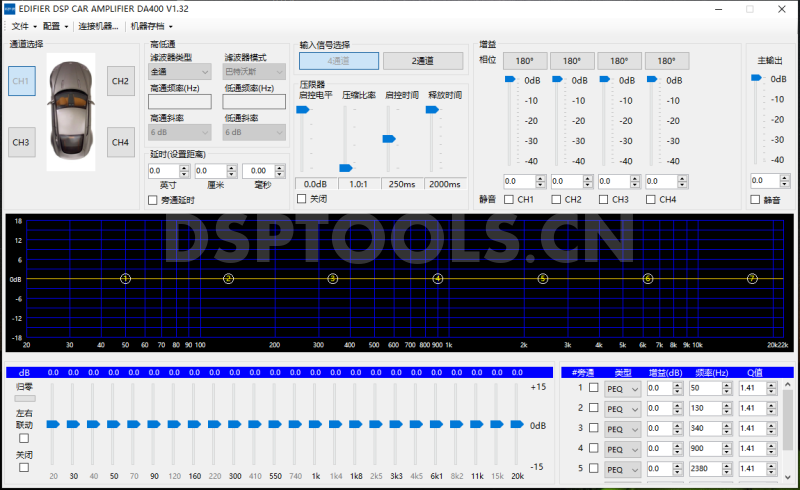The height and width of the screenshot is (490, 800).
Task: Click the 释放时间 release slider handle
Action: [432, 110]
